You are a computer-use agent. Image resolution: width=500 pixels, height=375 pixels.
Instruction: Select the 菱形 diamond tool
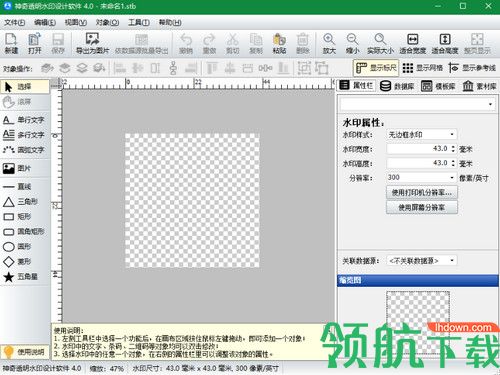click(x=25, y=261)
